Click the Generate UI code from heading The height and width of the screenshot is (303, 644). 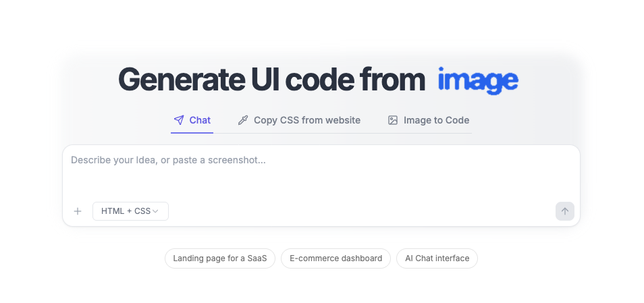coord(271,80)
